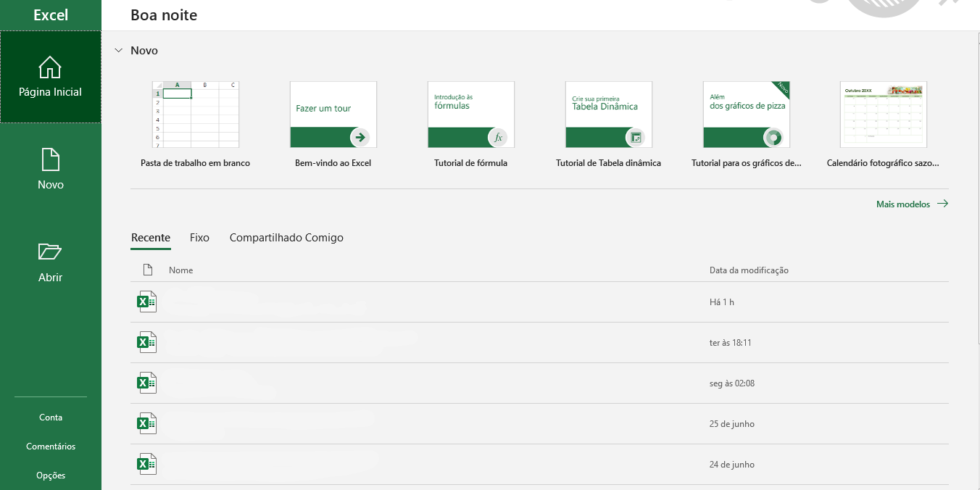Open Conta in the sidebar
The height and width of the screenshot is (490, 980).
(51, 418)
